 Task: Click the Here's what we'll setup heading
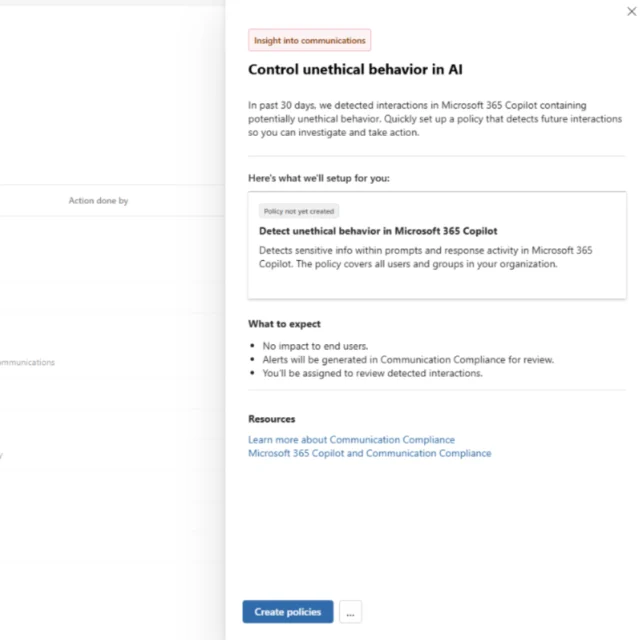click(319, 178)
